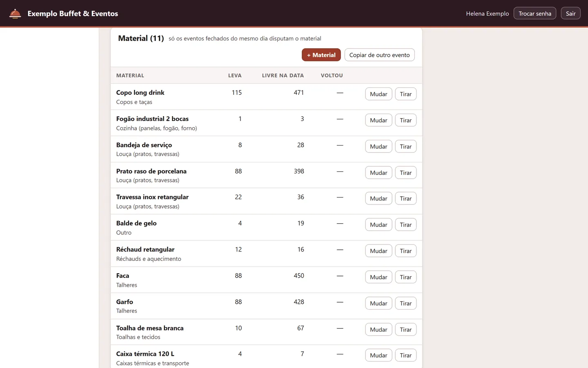Change Toalha de mesa branca quantity
The width and height of the screenshot is (588, 368).
tap(379, 329)
